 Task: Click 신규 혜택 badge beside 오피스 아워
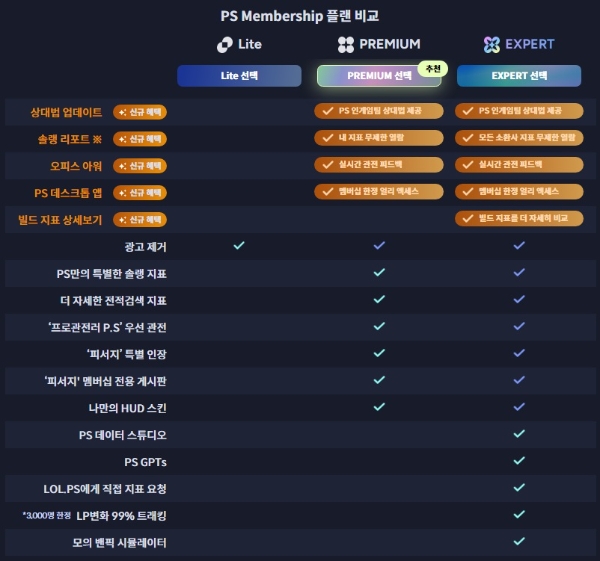tap(140, 165)
